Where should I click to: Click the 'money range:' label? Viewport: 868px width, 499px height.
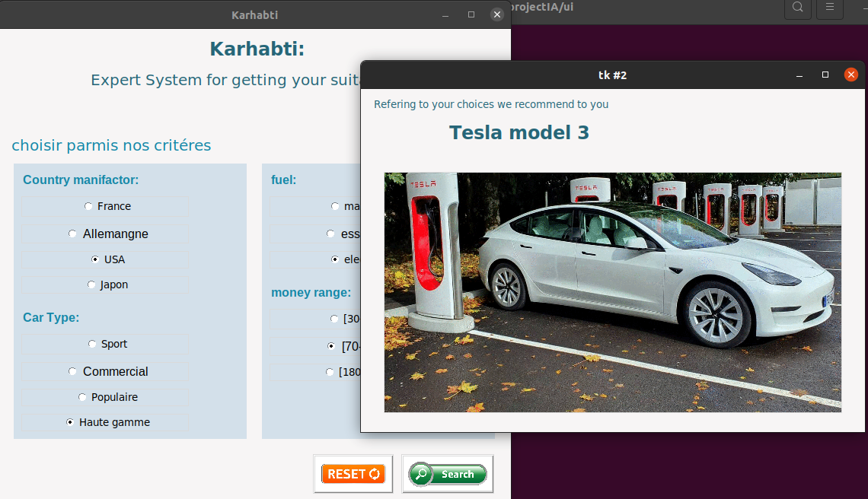click(x=311, y=293)
